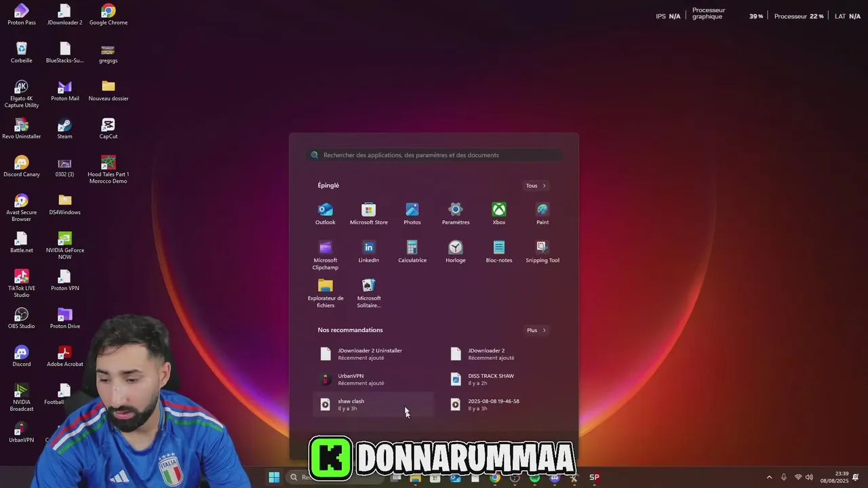This screenshot has height=488, width=868.
Task: Click microphone icon in system tray
Action: click(x=784, y=477)
